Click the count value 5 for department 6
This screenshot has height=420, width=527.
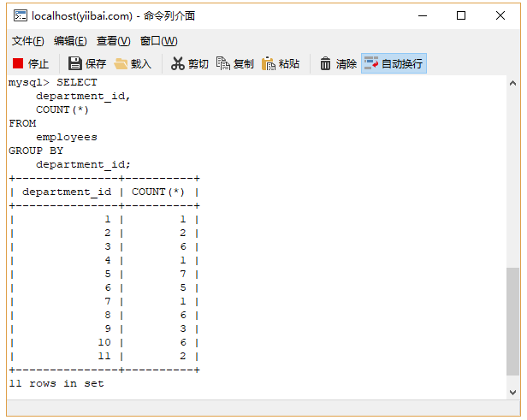[x=183, y=287]
